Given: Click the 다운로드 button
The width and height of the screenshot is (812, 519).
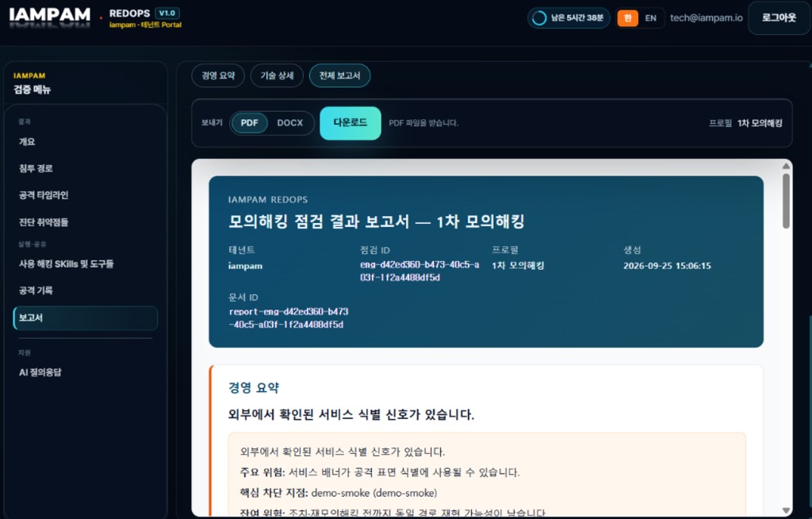Looking at the screenshot, I should point(350,123).
